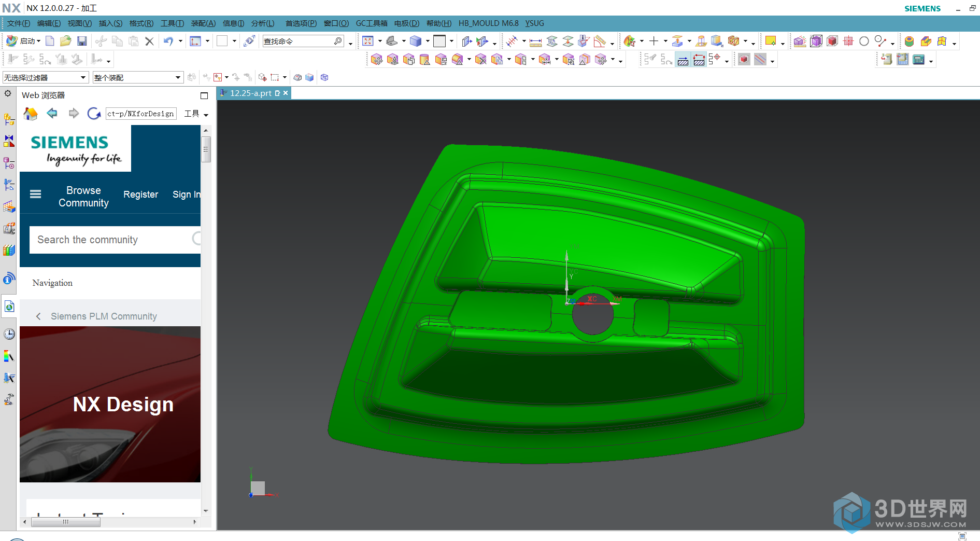Open the 无选择过滤器 selection filter dropdown

(45, 77)
